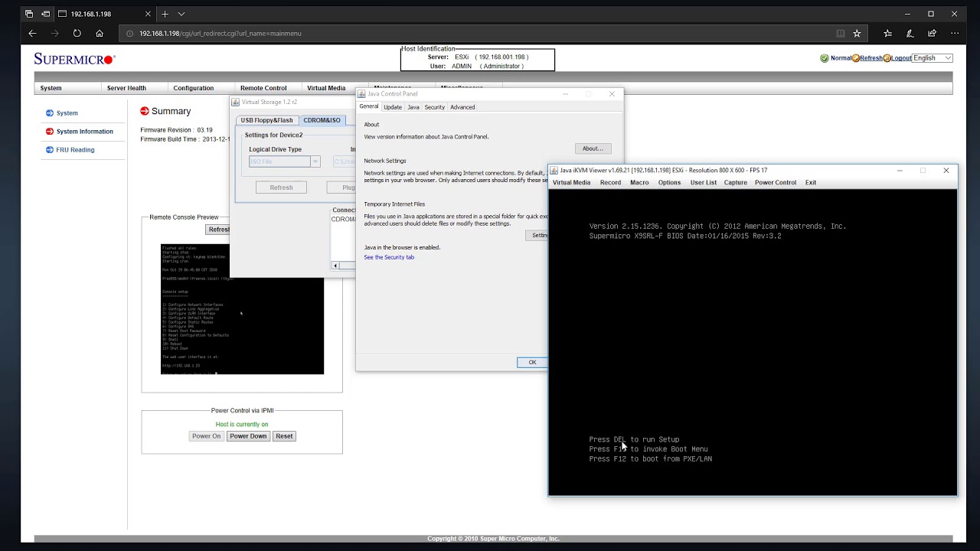Close the 192.168.1.198 browser tab
This screenshot has width=980, height=551.
click(146, 14)
